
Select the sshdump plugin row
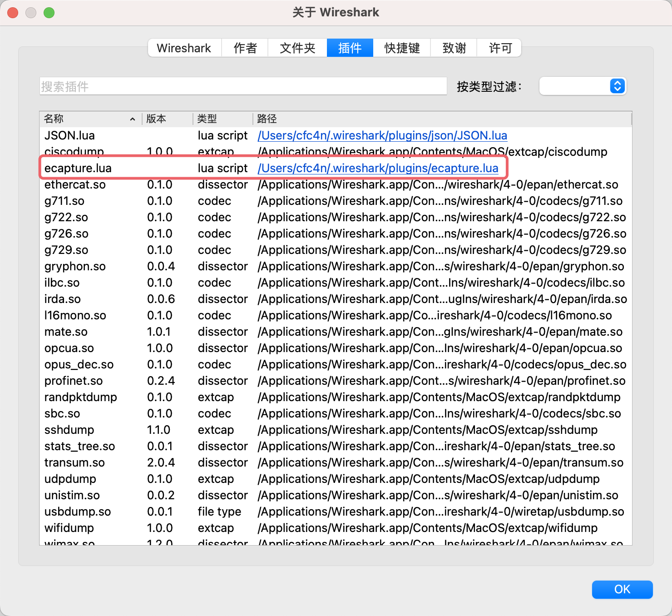[x=336, y=430]
